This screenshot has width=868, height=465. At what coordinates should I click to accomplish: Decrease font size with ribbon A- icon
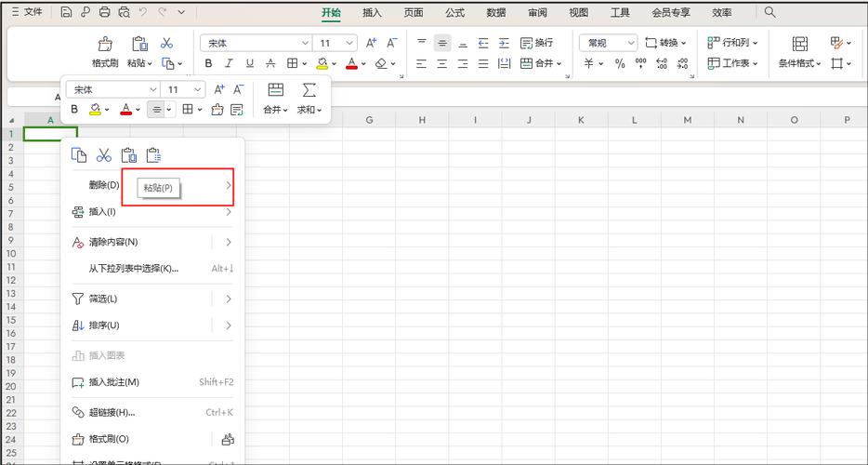click(392, 43)
